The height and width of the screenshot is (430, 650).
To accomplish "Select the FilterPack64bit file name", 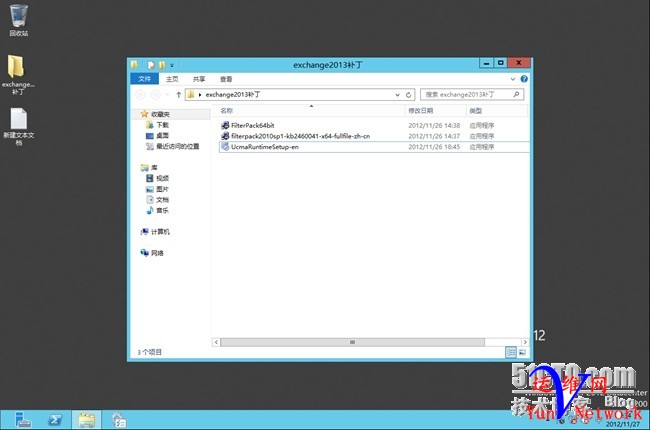I will coord(252,125).
